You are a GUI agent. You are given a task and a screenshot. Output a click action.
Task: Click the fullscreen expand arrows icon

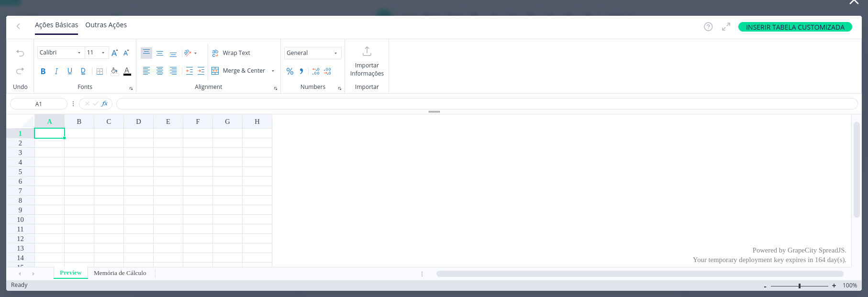click(726, 27)
